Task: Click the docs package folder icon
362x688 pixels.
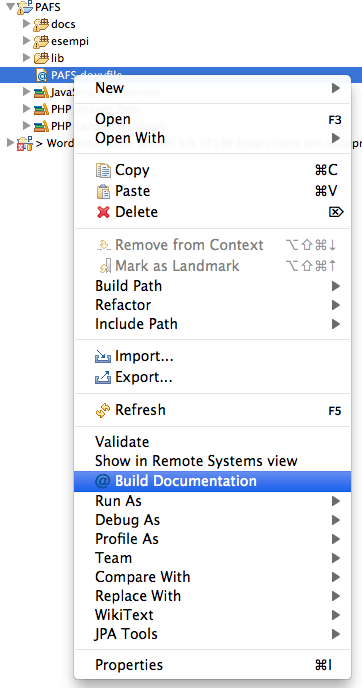Action: click(41, 24)
